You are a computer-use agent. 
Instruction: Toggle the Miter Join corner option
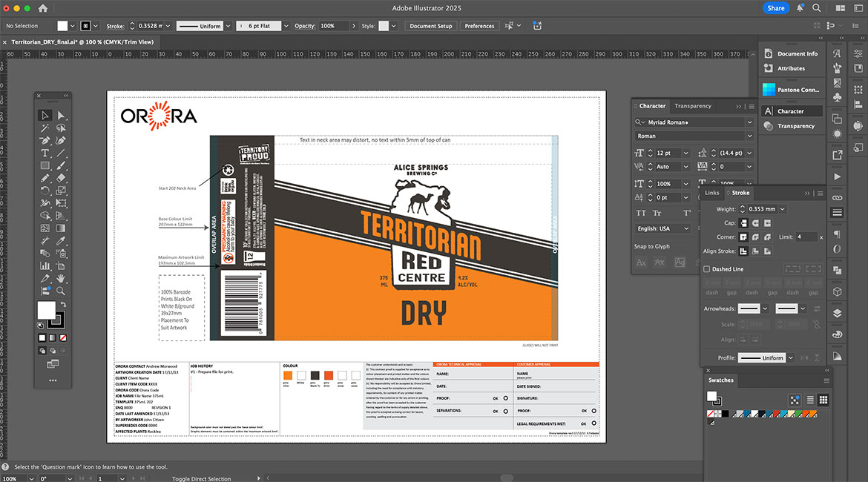(744, 237)
